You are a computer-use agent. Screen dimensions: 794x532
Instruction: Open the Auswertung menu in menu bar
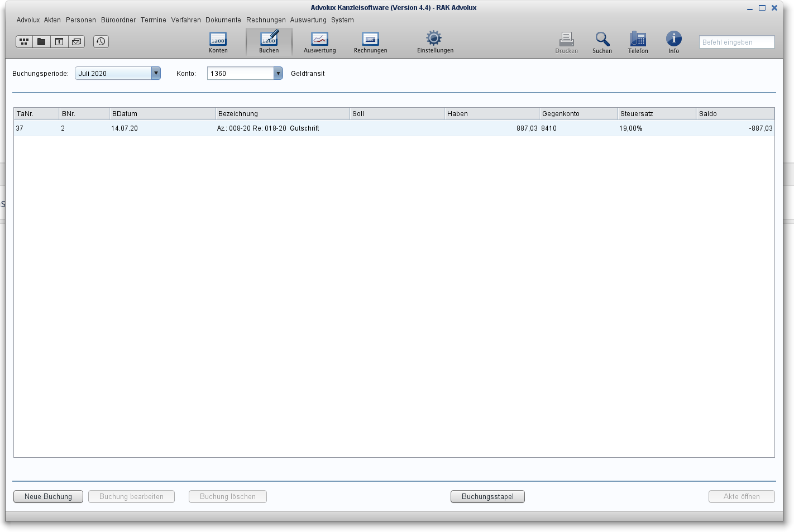pos(308,20)
